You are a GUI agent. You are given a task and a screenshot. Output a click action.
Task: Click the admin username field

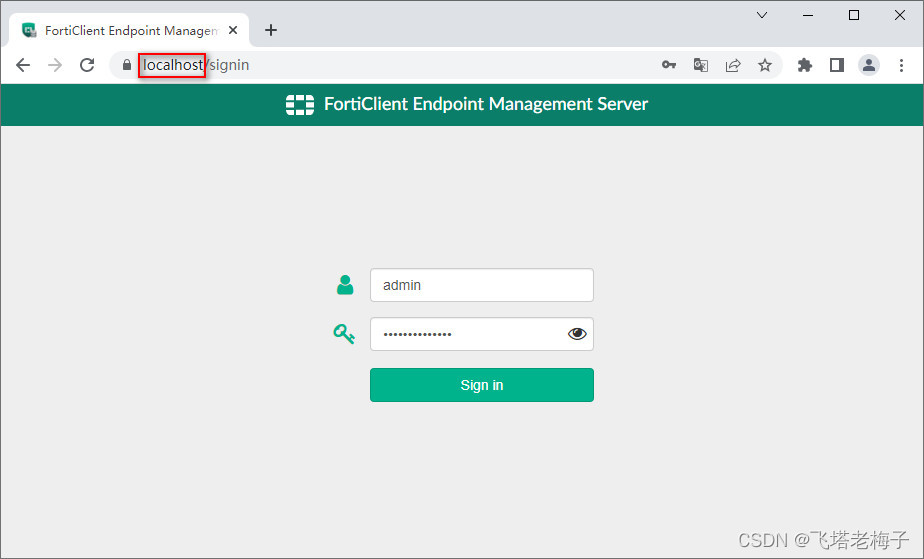pyautogui.click(x=481, y=285)
